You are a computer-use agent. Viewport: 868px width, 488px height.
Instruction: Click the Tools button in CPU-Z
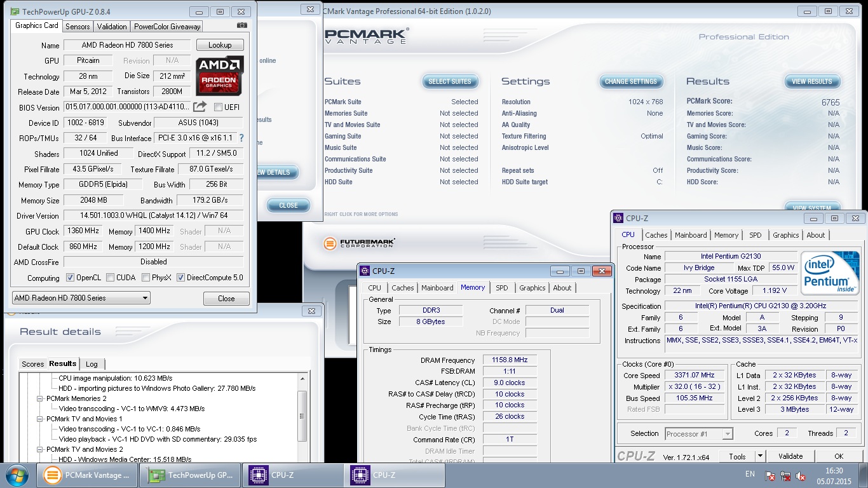[737, 456]
